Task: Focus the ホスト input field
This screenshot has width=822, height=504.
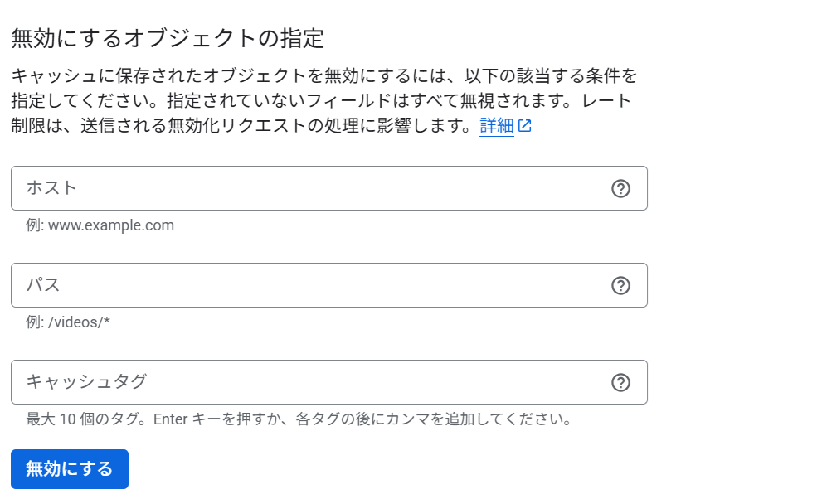Action: [329, 188]
